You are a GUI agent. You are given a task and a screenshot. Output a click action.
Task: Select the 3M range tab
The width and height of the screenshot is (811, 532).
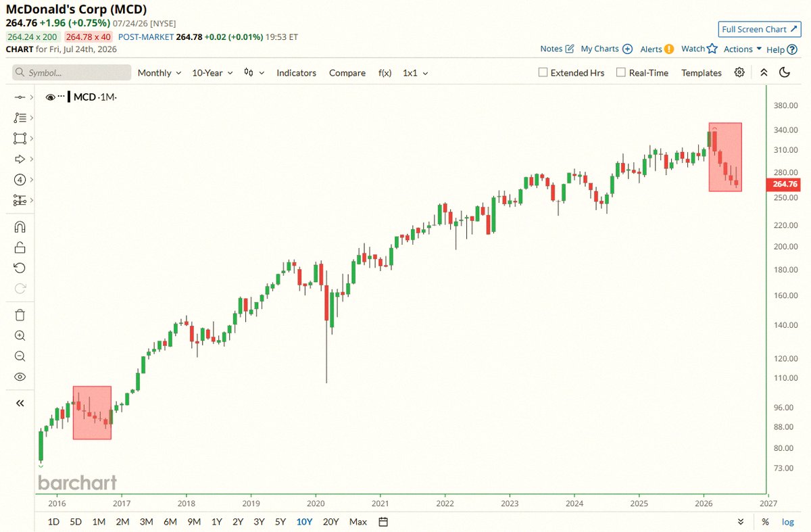[146, 522]
